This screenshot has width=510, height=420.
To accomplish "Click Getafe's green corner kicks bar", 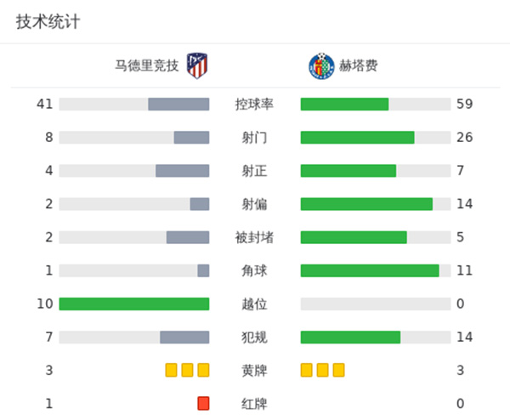I will pyautogui.click(x=370, y=270).
